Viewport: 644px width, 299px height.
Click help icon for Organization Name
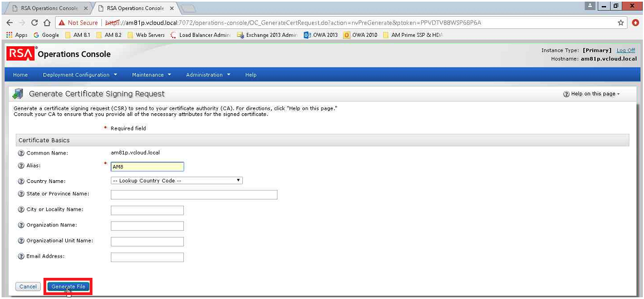pyautogui.click(x=22, y=225)
